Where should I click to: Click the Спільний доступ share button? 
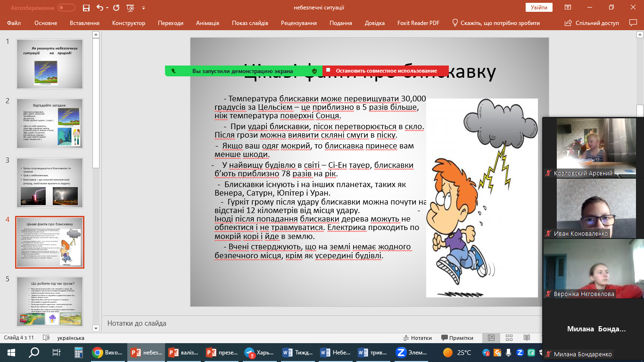pos(593,23)
